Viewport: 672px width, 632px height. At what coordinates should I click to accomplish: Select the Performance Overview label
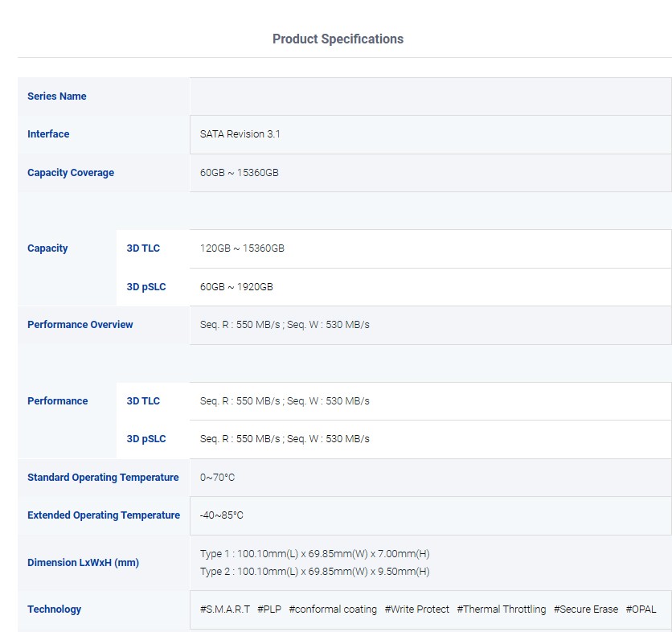80,325
